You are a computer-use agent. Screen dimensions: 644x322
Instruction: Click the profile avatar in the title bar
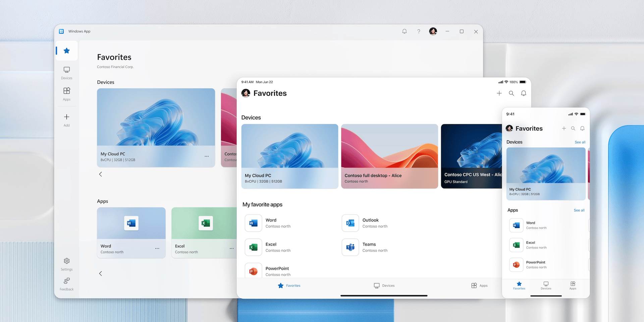point(433,31)
